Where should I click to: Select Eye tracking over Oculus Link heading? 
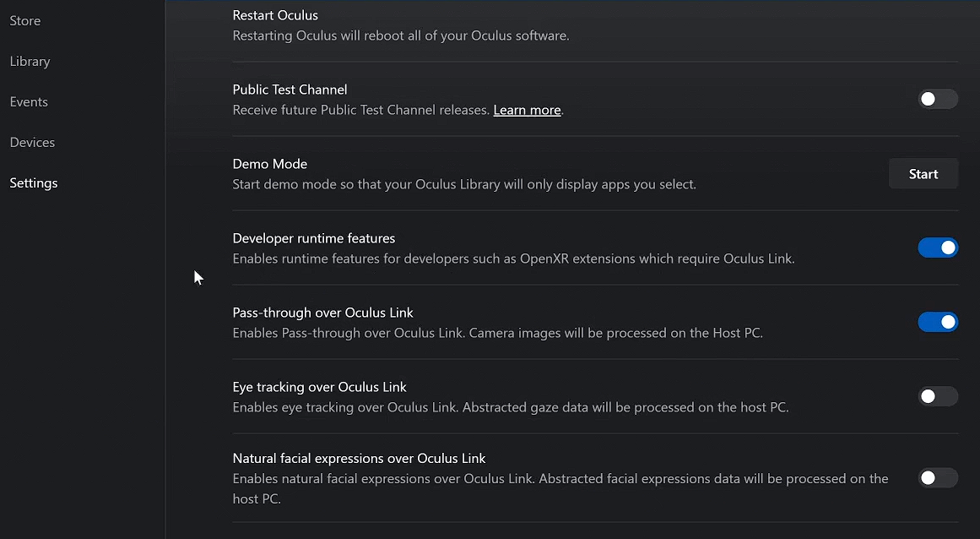[x=319, y=387]
